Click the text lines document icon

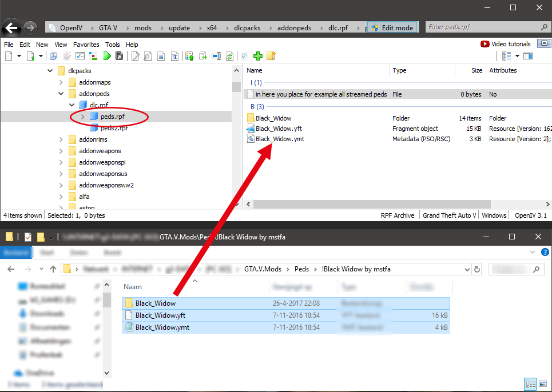click(161, 56)
